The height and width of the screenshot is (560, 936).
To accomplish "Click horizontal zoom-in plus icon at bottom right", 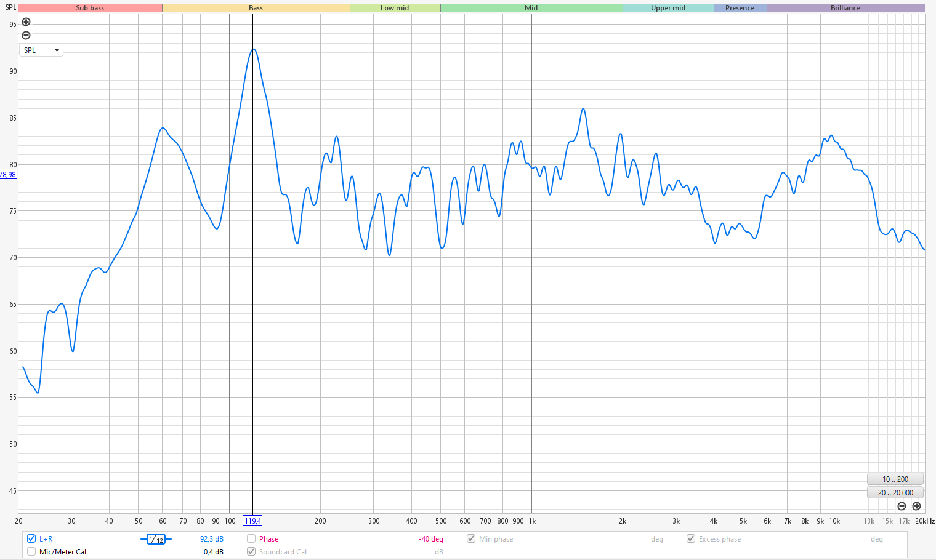I will [x=916, y=506].
